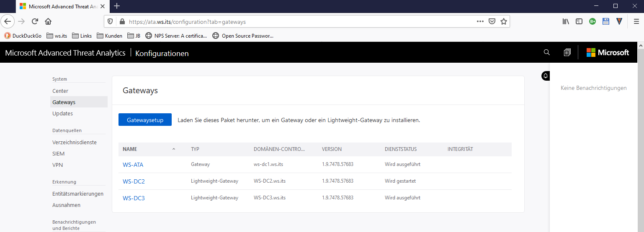Click the black bell notification icon
Viewport: 644px width, 232px height.
point(546,76)
